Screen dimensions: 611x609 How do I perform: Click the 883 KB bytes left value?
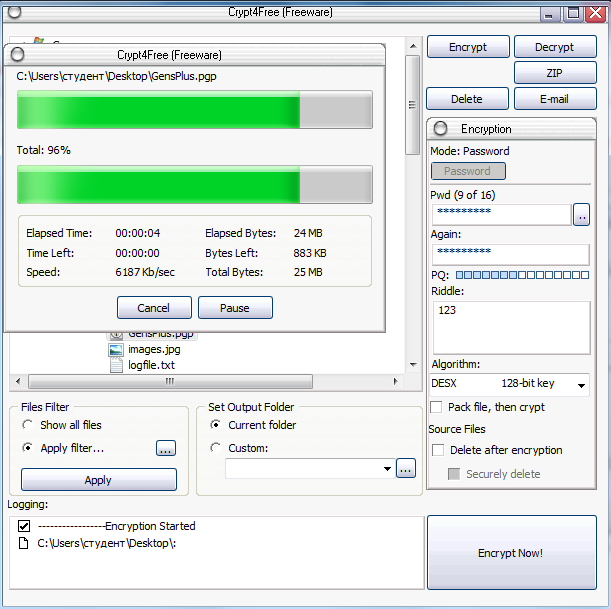coord(310,253)
